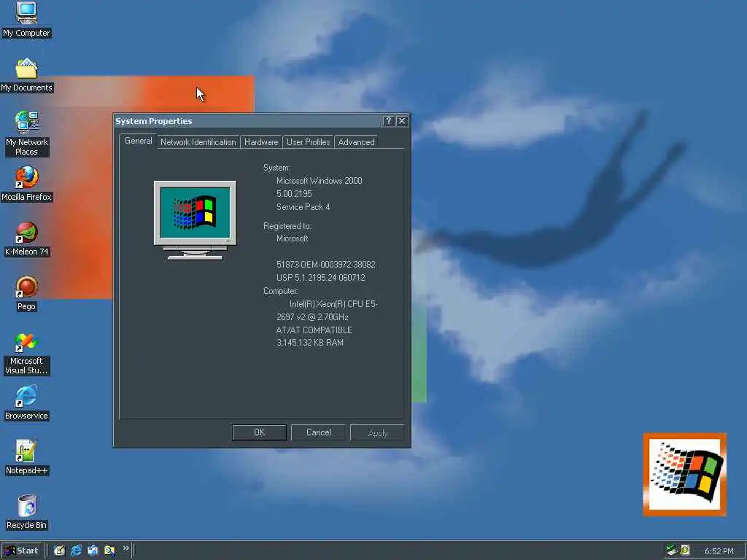Click the 'Microsoft Windows 2000' text

[320, 181]
